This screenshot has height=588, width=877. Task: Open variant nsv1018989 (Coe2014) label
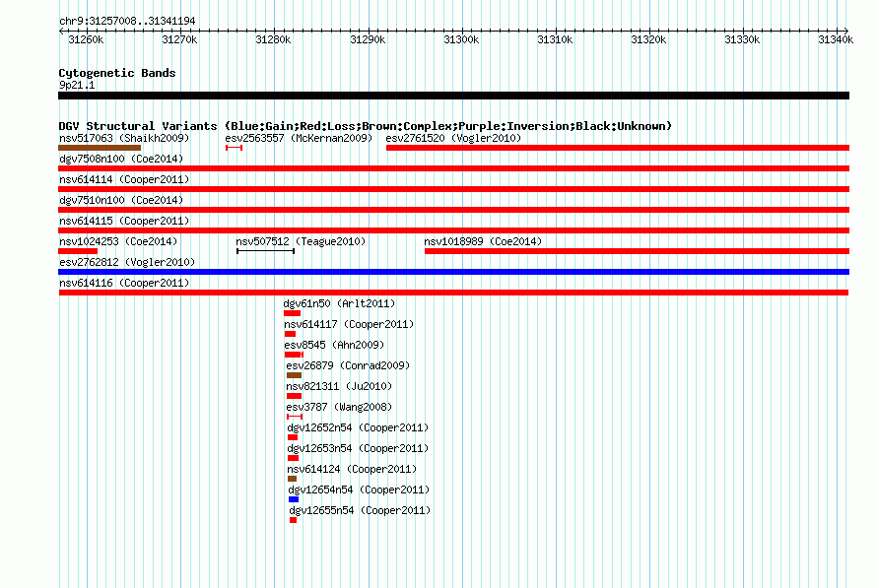click(483, 241)
